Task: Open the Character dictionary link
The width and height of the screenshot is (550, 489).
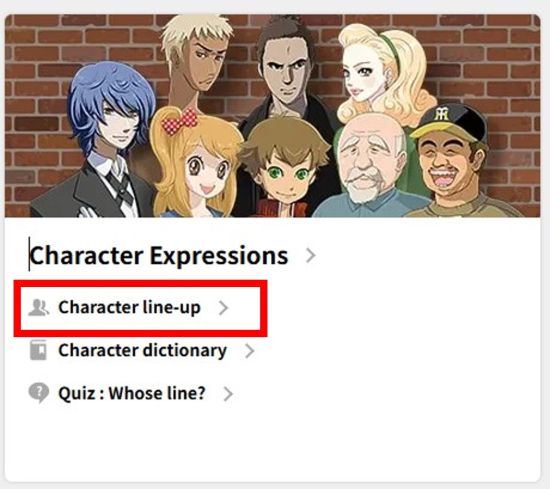Action: [142, 350]
